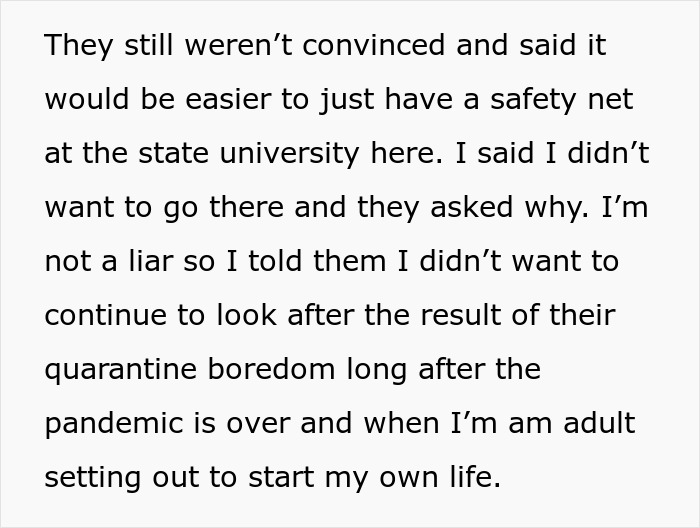Click the word "start" in last line

click(x=281, y=477)
